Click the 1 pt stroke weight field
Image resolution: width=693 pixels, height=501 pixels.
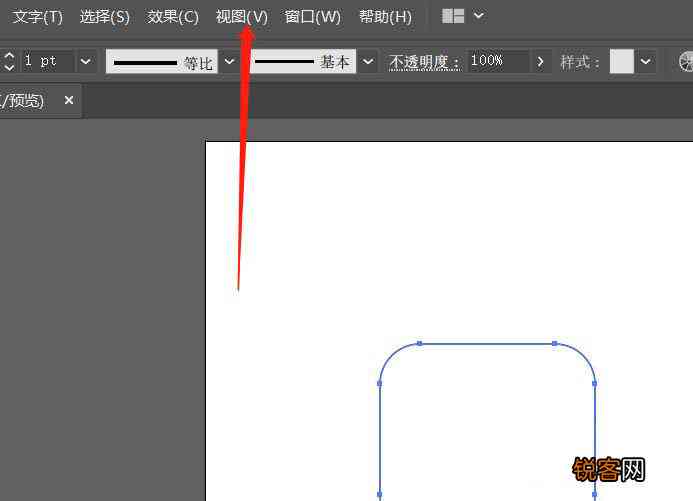click(48, 61)
